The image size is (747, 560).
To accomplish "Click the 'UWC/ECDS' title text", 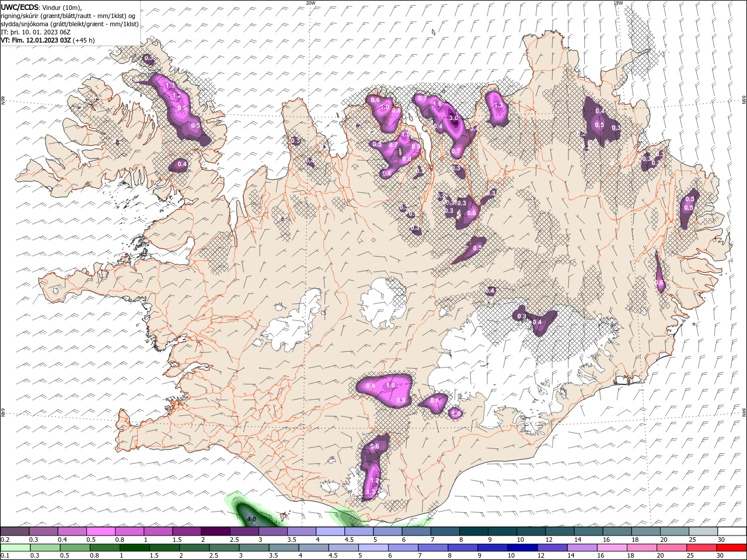I will coord(19,7).
